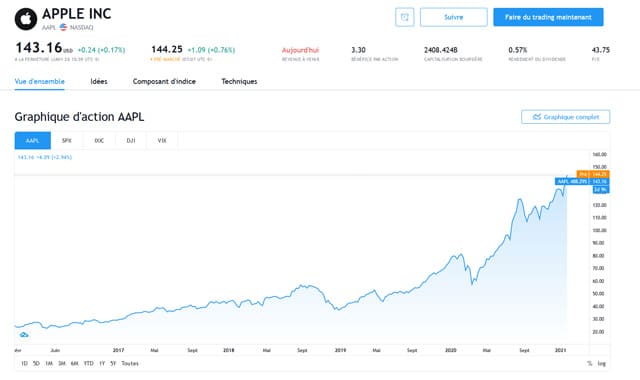The image size is (640, 380).
Task: Click the 2019 label on time axis
Action: click(340, 350)
